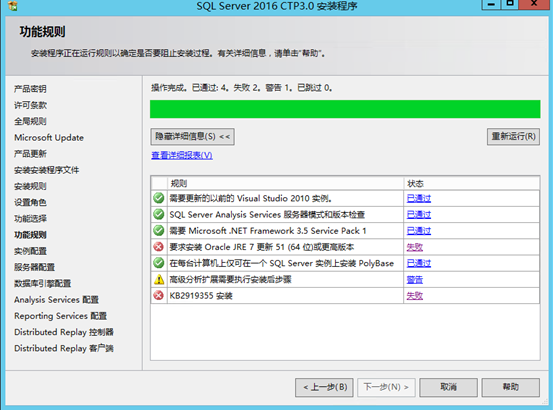Click 查看详细报表(V) link

[x=182, y=155]
